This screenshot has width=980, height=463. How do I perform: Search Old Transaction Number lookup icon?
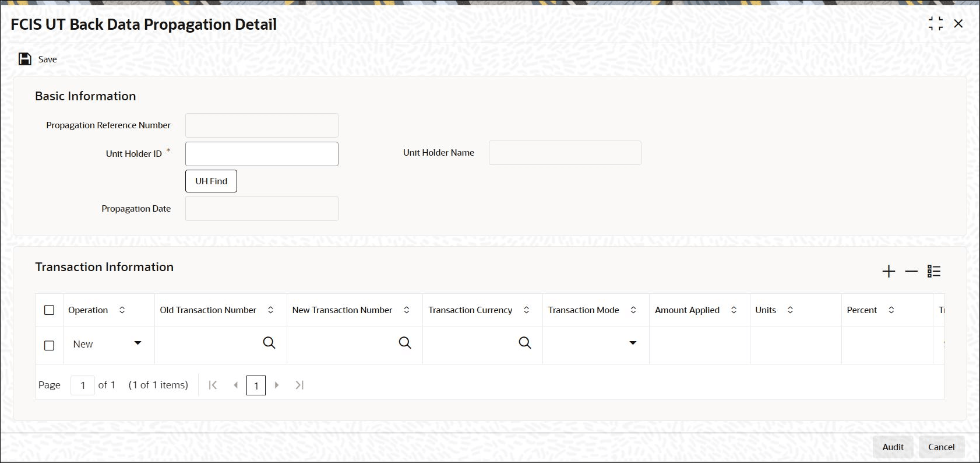[x=269, y=343]
